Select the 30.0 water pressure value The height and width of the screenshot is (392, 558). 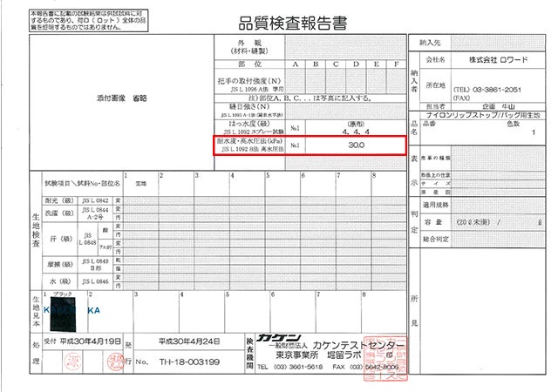pos(355,146)
